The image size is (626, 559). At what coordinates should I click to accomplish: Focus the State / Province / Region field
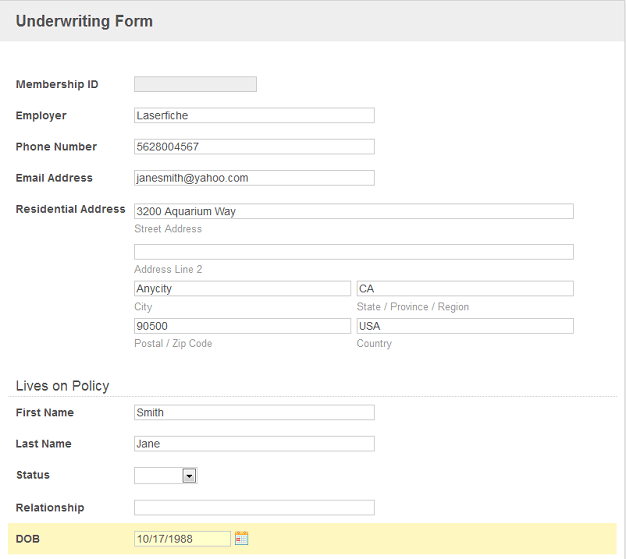[465, 289]
